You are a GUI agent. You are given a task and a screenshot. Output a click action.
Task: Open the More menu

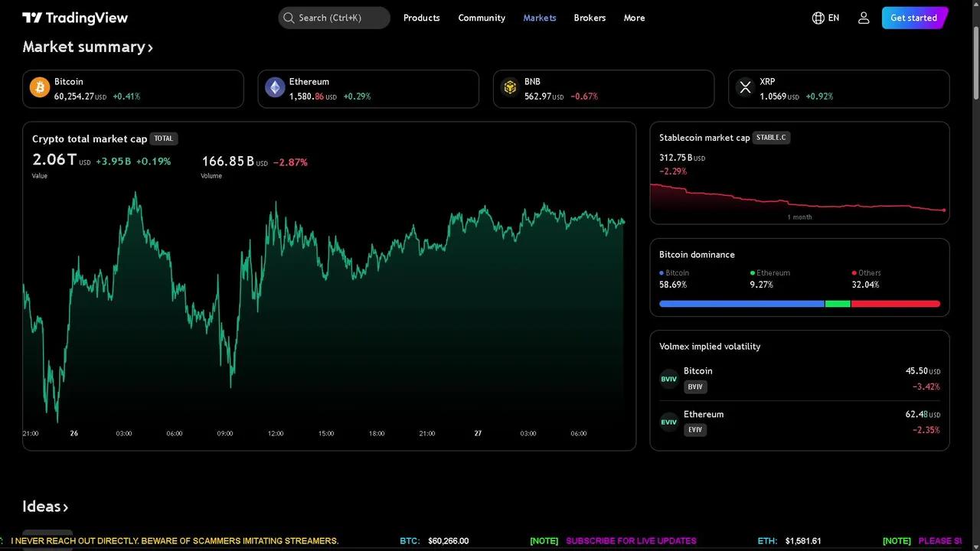(634, 18)
